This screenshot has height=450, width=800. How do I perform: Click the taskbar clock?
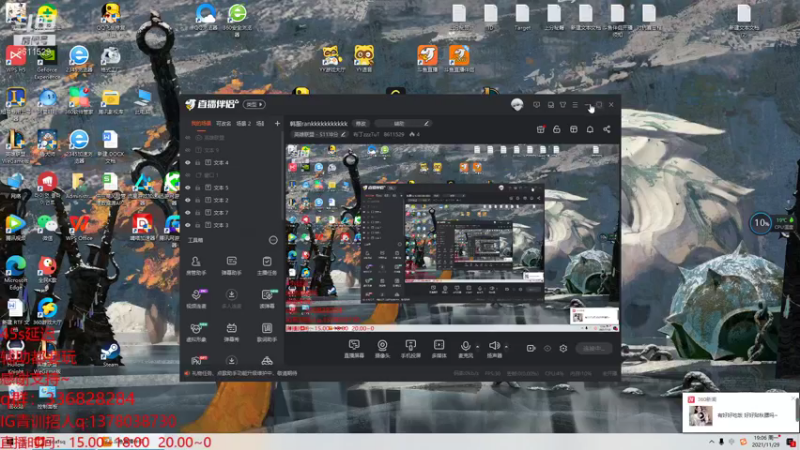click(x=767, y=442)
